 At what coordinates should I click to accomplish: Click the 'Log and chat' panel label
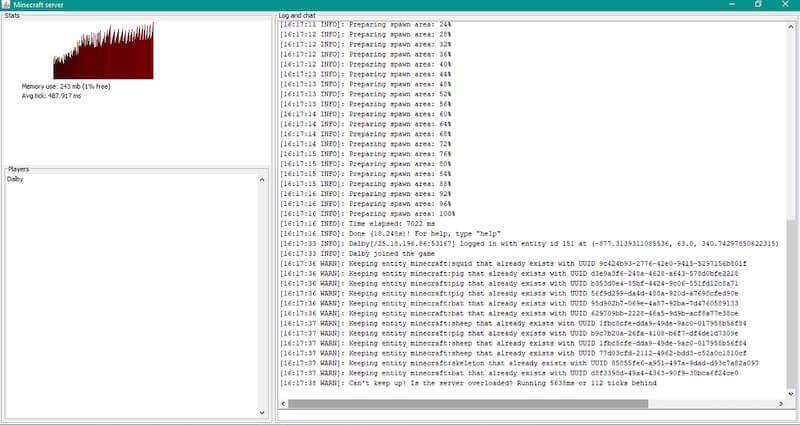click(297, 16)
